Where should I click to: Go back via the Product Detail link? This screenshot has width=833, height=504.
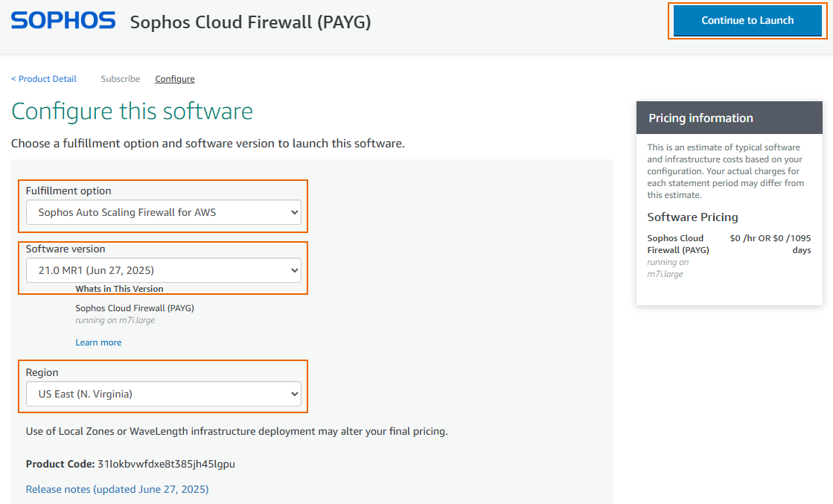click(43, 78)
